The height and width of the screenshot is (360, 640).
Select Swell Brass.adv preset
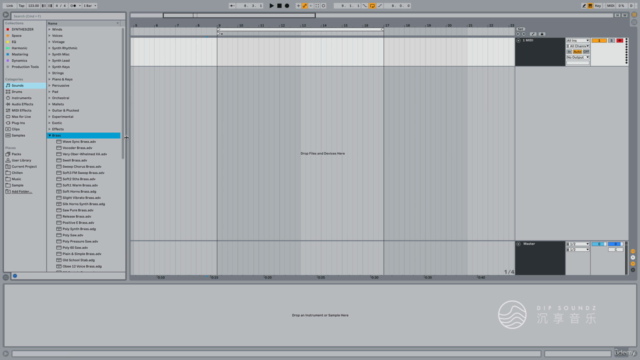tap(75, 160)
